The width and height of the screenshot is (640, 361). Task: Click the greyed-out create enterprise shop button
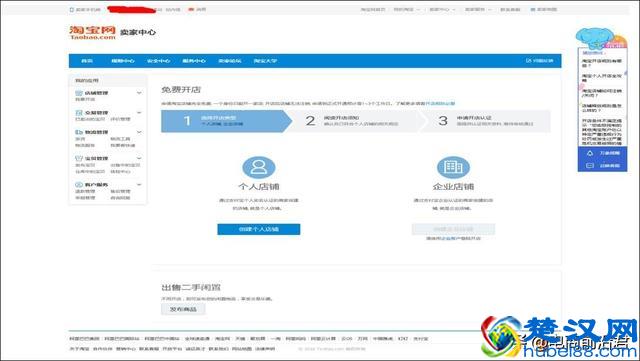453,229
